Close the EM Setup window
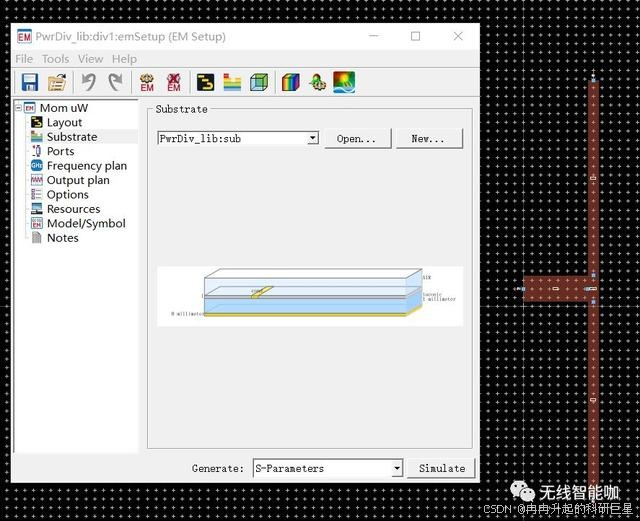The width and height of the screenshot is (640, 521). tap(458, 36)
